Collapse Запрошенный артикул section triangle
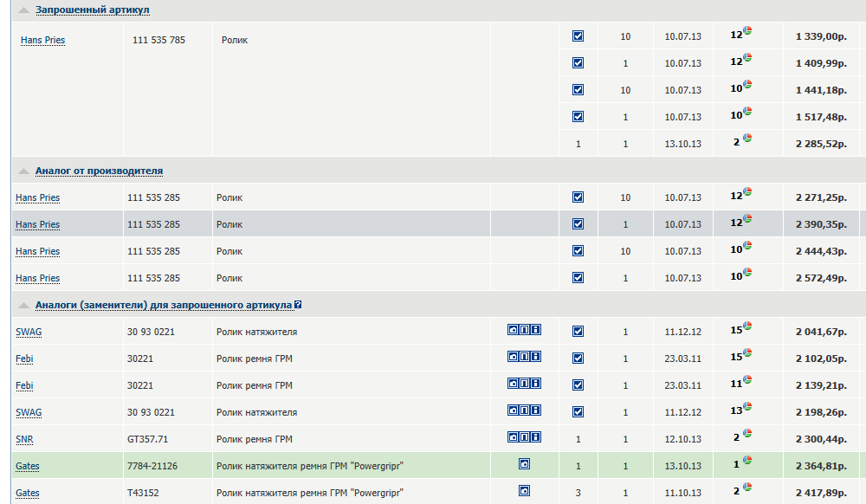This screenshot has height=504, width=866. point(23,10)
